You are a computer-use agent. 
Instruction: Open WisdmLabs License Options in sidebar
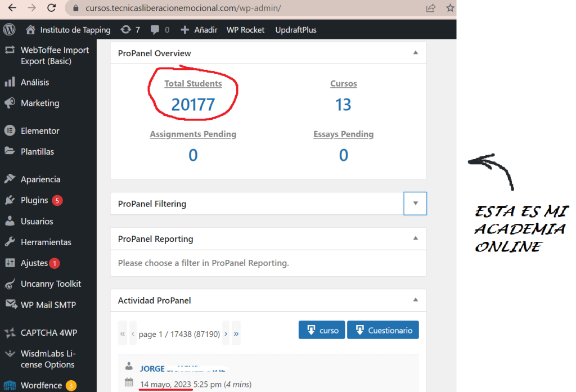pyautogui.click(x=48, y=359)
